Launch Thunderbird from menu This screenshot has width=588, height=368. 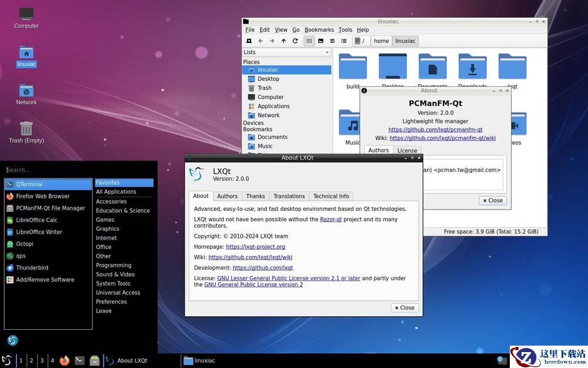(48, 268)
